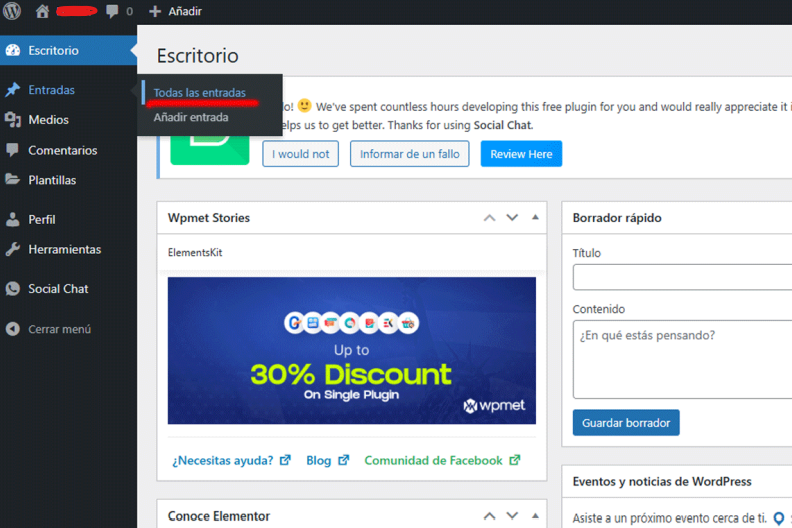Move Conoce Elementor widget down
The image size is (792, 528).
[512, 516]
